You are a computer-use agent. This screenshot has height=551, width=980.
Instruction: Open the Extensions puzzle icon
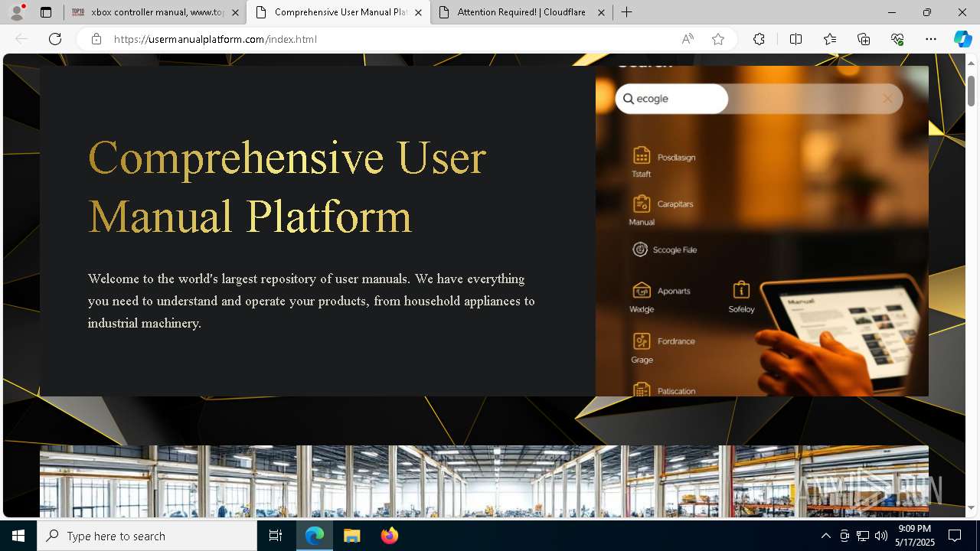click(x=759, y=39)
